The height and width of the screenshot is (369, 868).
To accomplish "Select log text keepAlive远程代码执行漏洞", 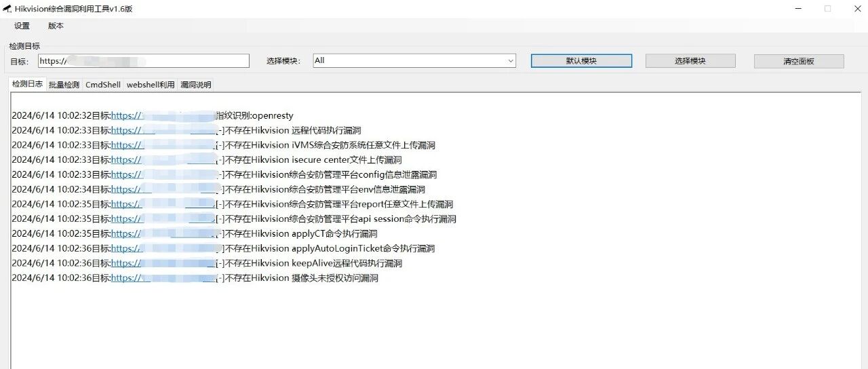I will pos(347,263).
